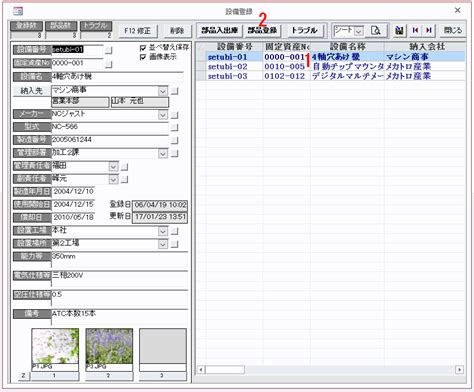Open the print preview icon beside シート
The image size is (474, 392).
(x=376, y=31)
